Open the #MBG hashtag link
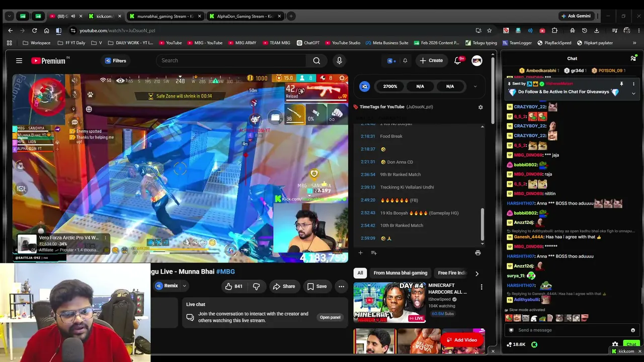644x362 pixels. (x=225, y=271)
